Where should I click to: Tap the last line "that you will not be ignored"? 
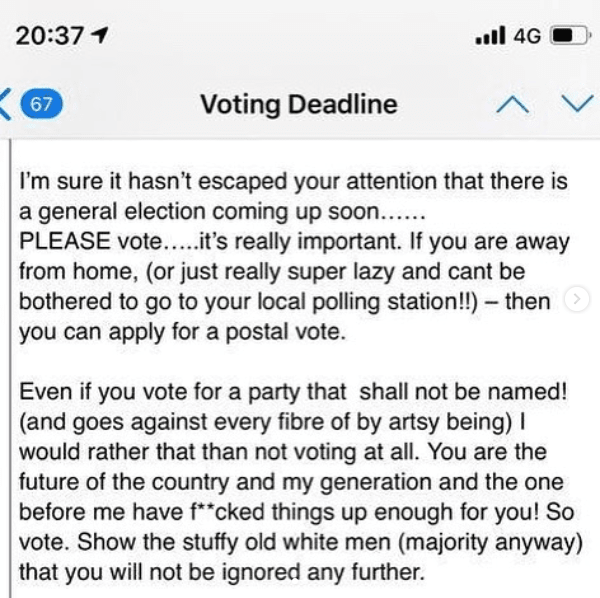click(222, 572)
